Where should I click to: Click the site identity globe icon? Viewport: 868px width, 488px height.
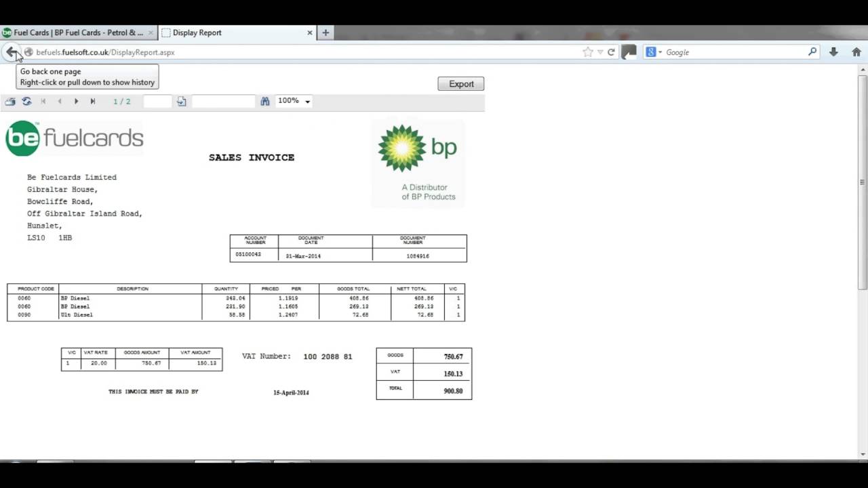click(28, 52)
